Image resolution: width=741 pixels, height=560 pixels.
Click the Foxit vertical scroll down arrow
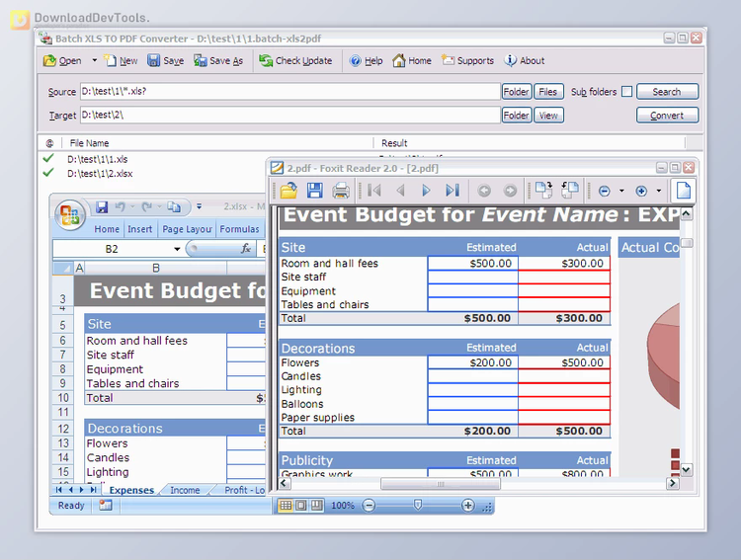(x=687, y=470)
